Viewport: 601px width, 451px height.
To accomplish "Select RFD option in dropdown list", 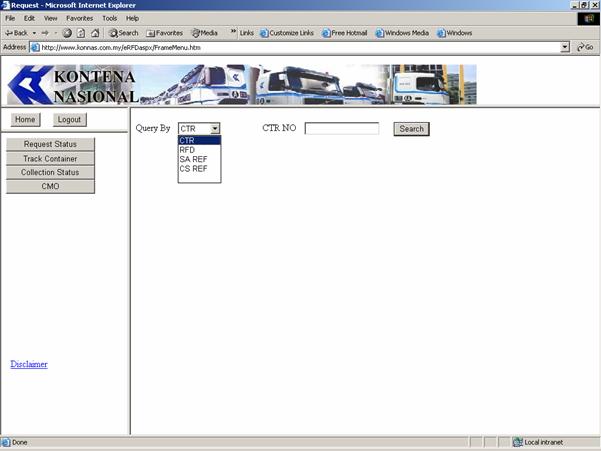I will 199,150.
